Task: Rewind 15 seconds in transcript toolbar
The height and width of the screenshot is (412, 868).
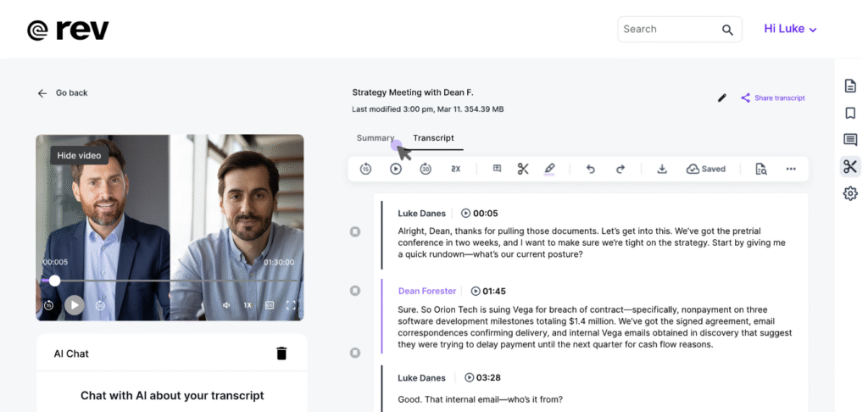Action: [x=365, y=170]
